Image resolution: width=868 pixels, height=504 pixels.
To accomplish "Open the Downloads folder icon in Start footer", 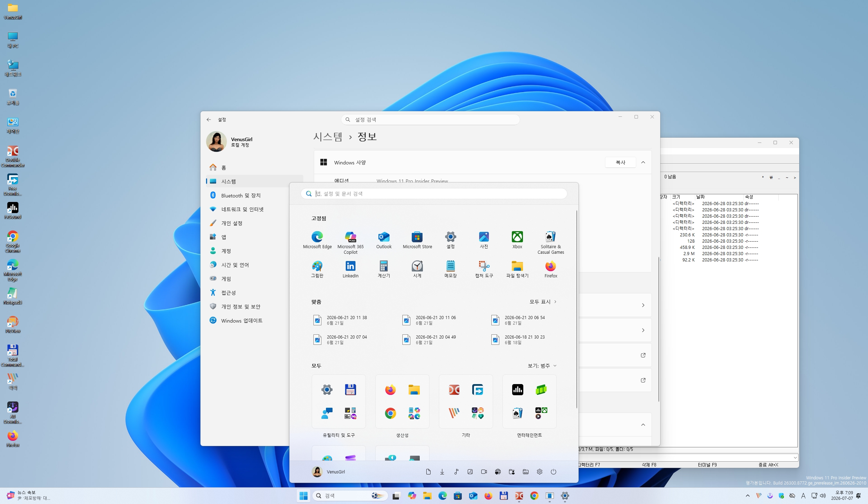I will [x=442, y=472].
